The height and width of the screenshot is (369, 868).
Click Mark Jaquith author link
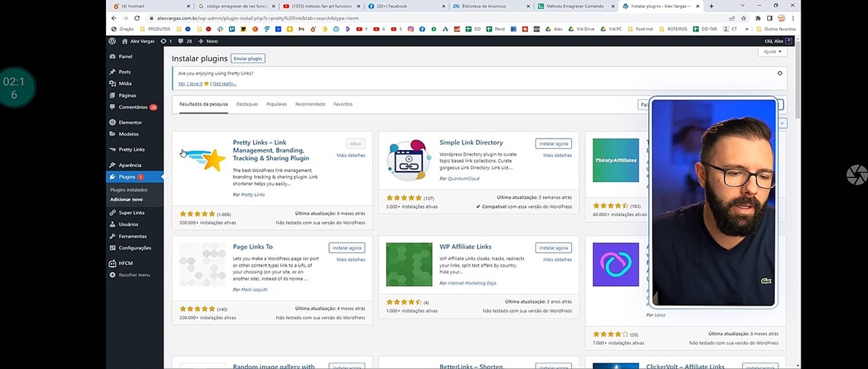pyautogui.click(x=254, y=290)
